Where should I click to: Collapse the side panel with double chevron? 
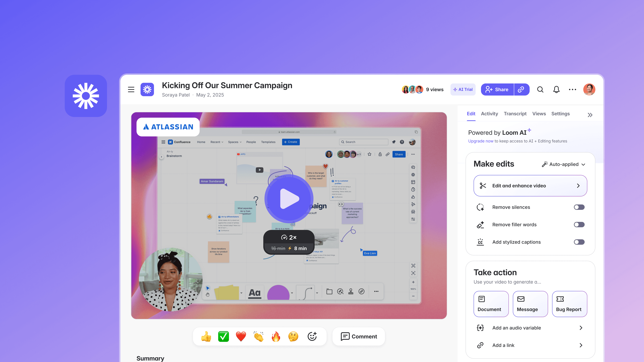[x=590, y=115]
